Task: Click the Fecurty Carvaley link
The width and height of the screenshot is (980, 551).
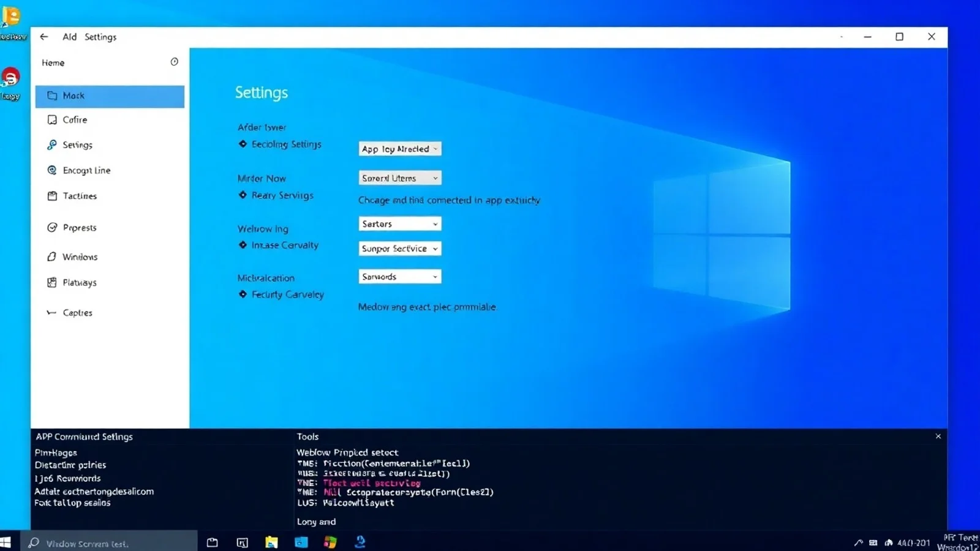Action: coord(288,294)
